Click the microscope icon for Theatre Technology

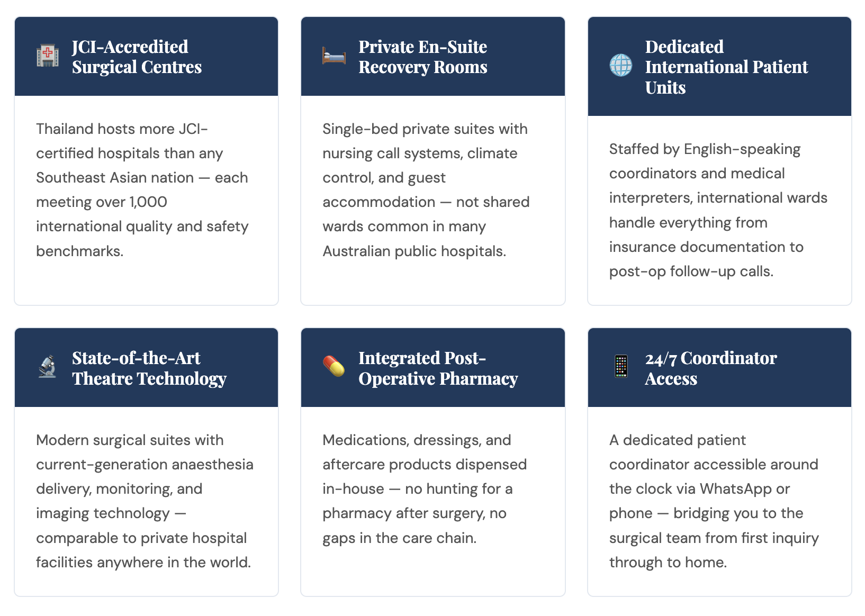tap(48, 367)
